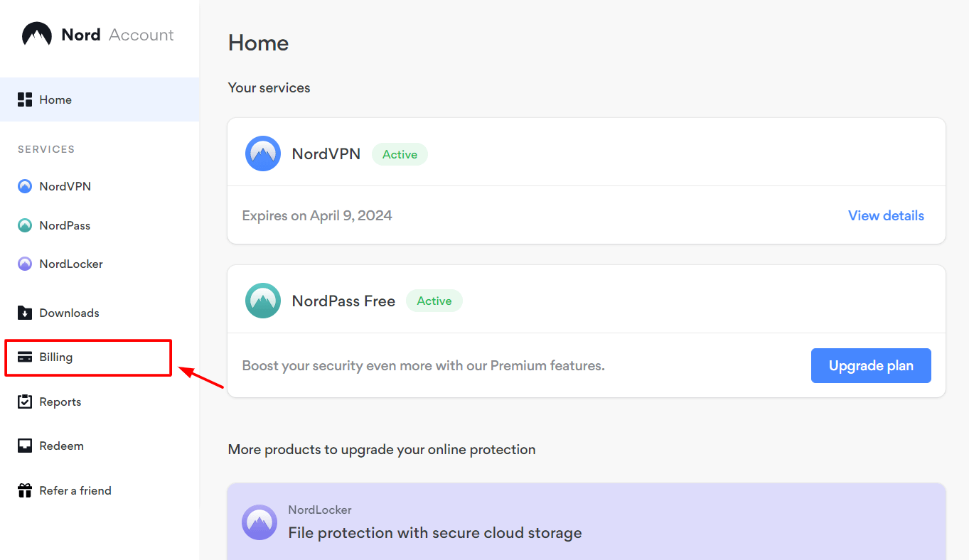Click 'More products to upgrade your online protection'
The width and height of the screenshot is (969, 560).
(x=382, y=449)
